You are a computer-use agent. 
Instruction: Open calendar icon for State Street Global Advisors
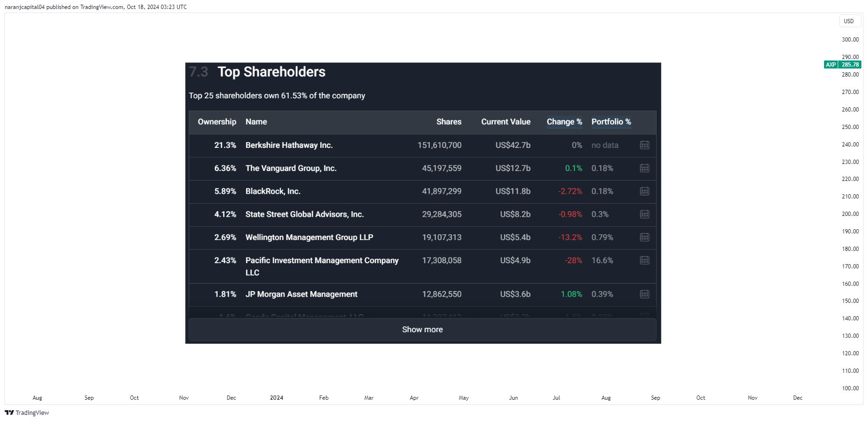(x=644, y=215)
